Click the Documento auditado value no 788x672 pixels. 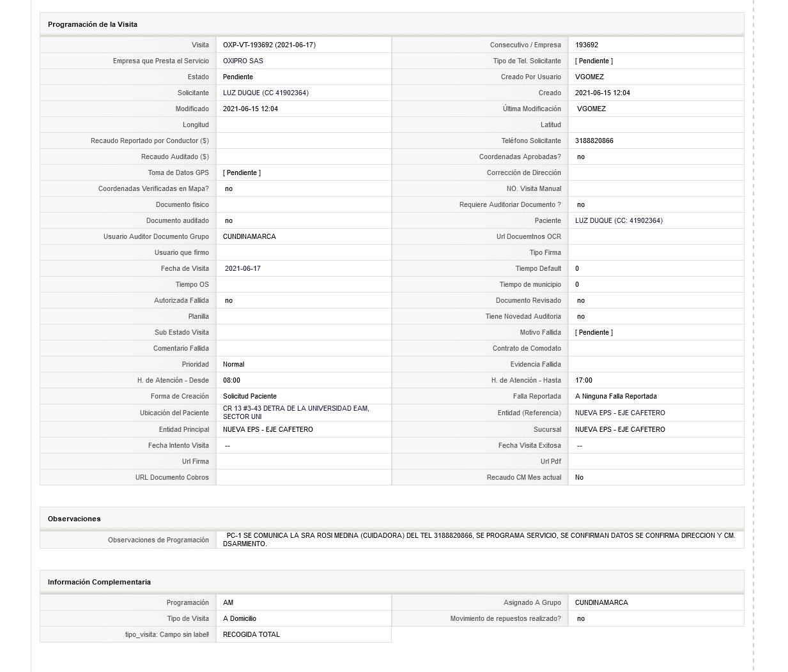(x=229, y=220)
